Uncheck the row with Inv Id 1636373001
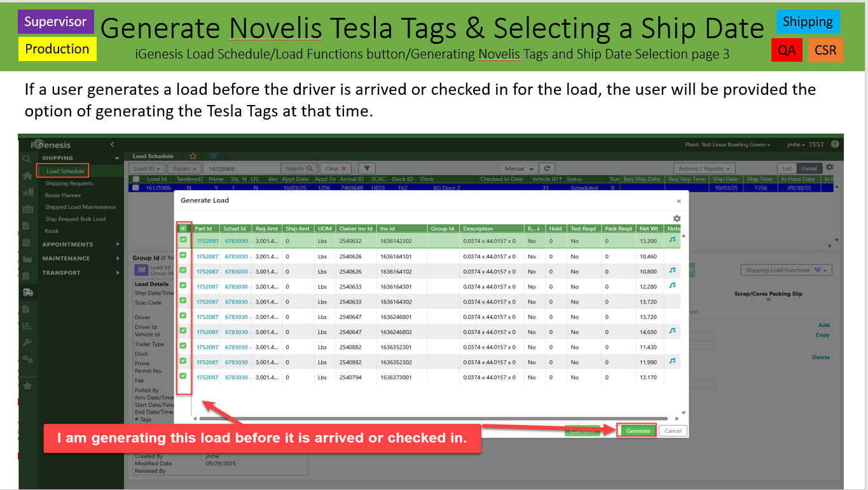The image size is (868, 490). click(183, 376)
